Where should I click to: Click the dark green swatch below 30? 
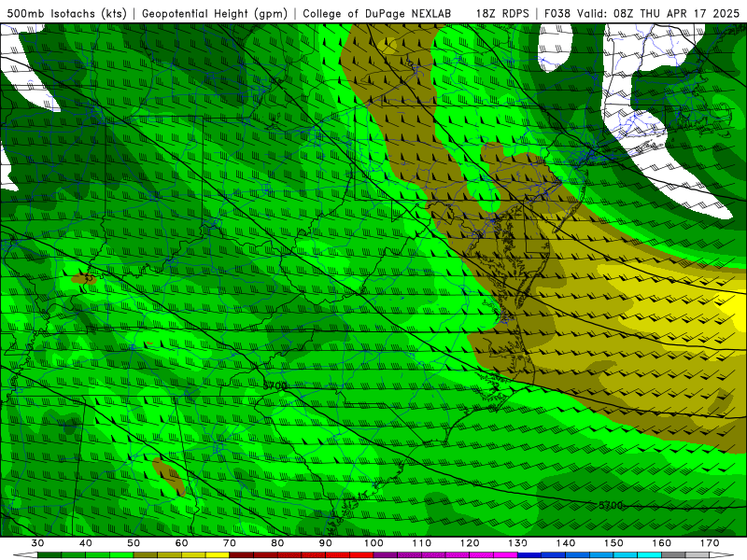click(49, 555)
